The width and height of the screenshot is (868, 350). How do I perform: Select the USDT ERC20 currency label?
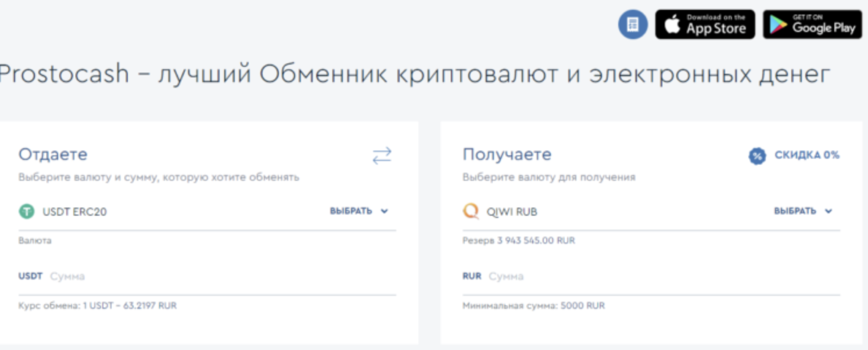[x=74, y=212]
